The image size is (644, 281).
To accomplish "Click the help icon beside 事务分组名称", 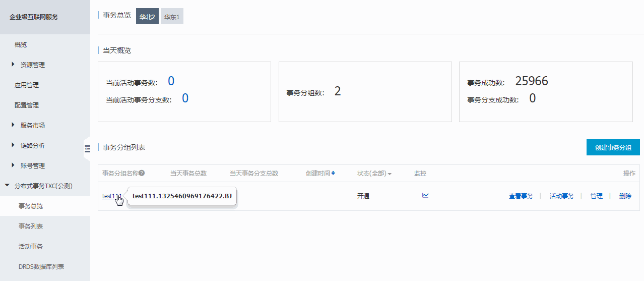I will point(142,173).
